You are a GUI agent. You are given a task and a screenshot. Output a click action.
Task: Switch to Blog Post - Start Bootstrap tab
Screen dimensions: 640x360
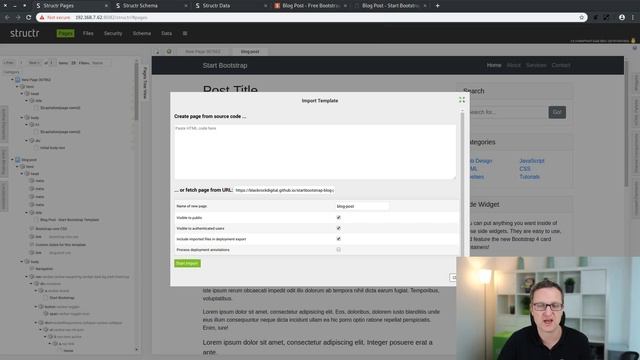tap(391, 6)
